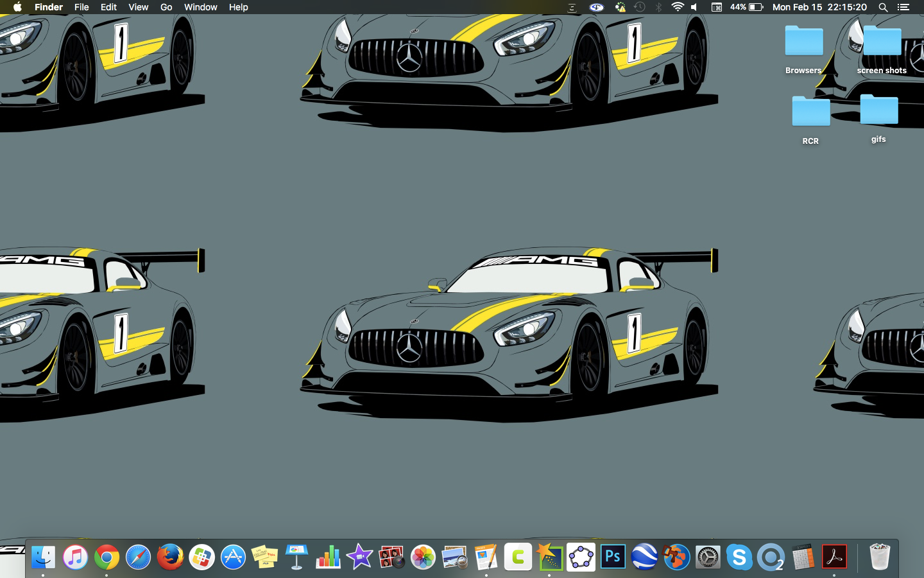Click the Wi-Fi status icon
Viewport: 924px width, 578px height.
(678, 7)
